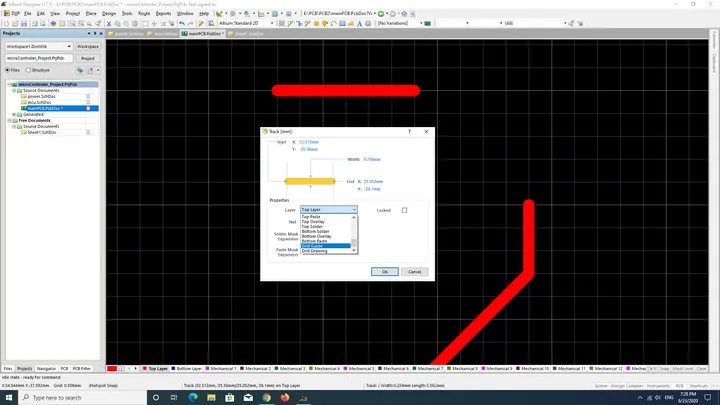
Task: Click the Undo arrow in the toolbar
Action: click(182, 23)
